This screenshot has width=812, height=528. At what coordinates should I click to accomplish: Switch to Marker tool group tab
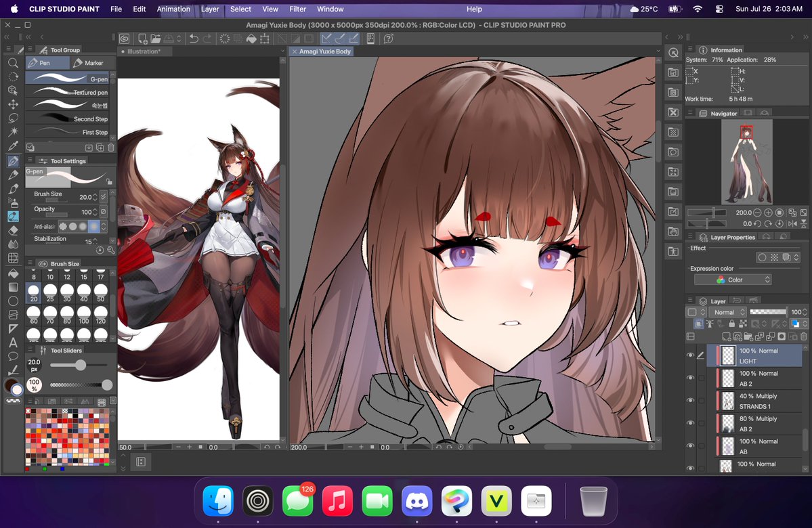coord(93,63)
